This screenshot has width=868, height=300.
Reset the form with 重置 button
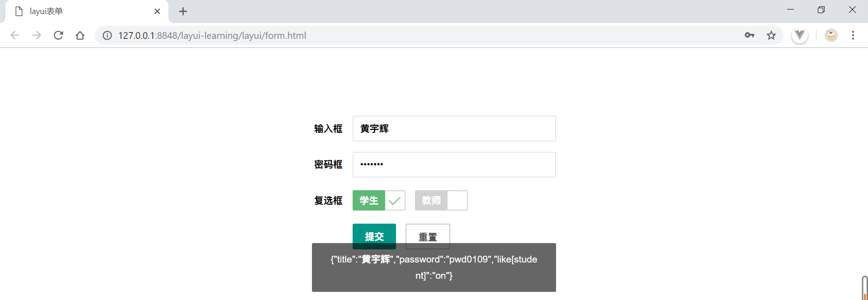click(x=427, y=234)
